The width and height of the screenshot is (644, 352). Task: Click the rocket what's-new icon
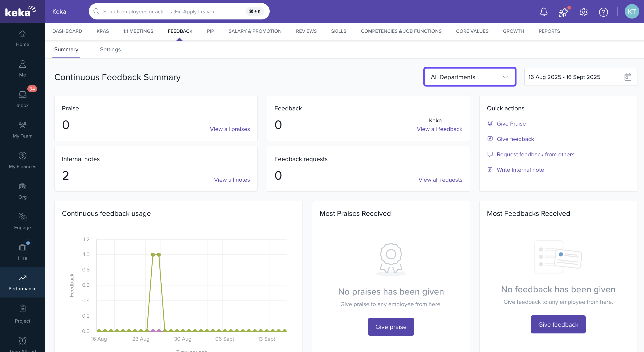[x=564, y=12]
